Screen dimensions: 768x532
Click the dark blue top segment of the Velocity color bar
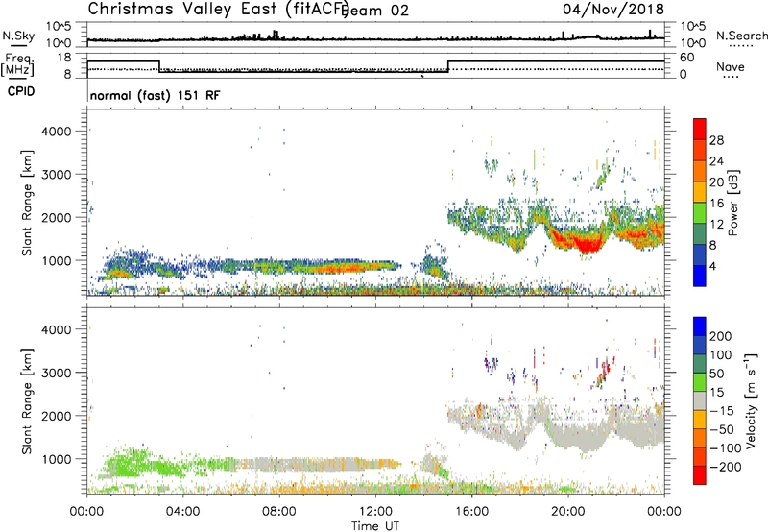(700, 326)
